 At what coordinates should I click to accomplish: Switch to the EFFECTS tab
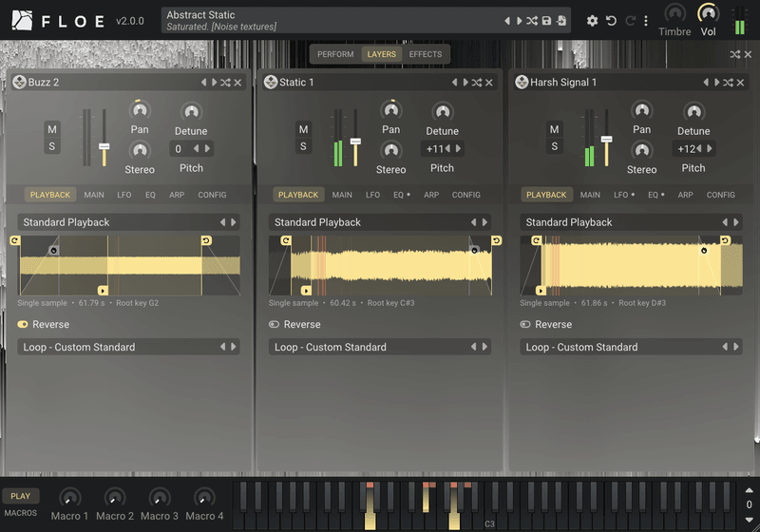(425, 54)
